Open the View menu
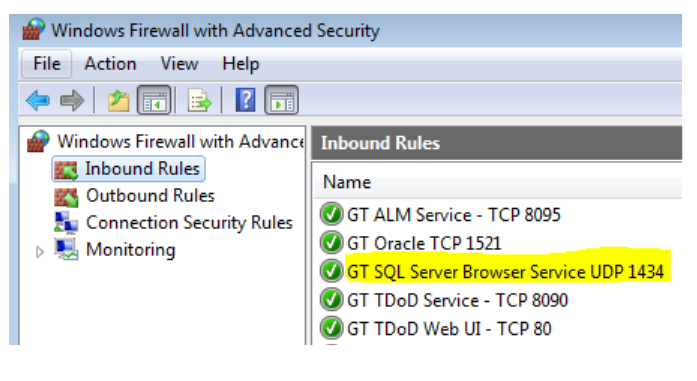 point(179,64)
